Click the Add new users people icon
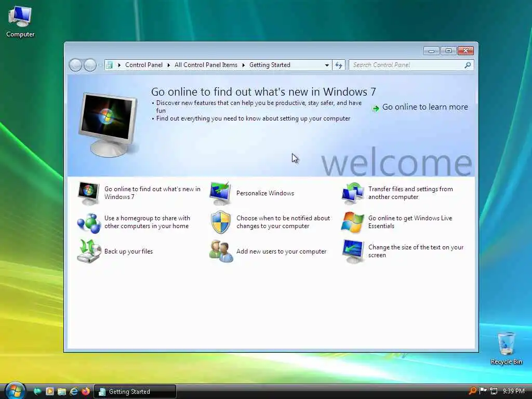Viewport: 532px width, 399px height. coord(221,251)
